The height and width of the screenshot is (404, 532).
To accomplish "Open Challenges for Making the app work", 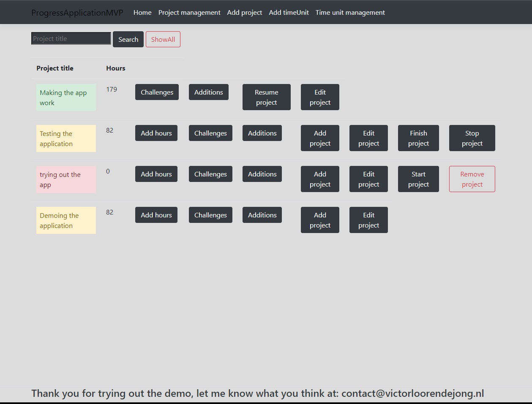I will (x=157, y=92).
